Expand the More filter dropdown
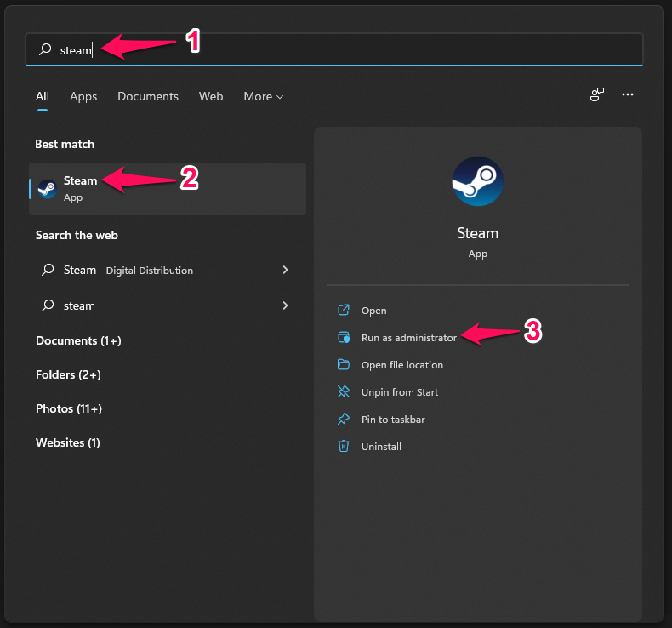The width and height of the screenshot is (672, 628). click(263, 96)
